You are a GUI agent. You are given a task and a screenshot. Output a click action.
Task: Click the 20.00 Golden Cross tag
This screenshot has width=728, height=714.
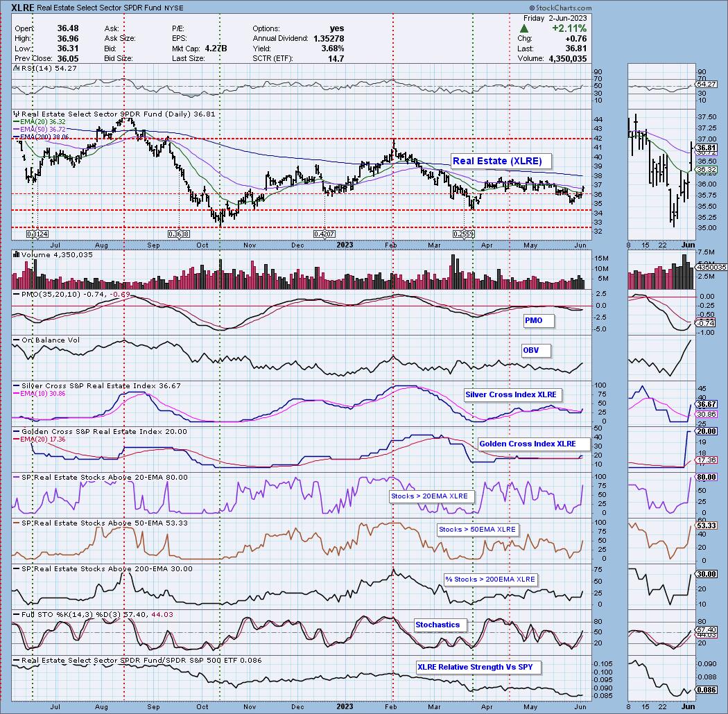(x=707, y=431)
